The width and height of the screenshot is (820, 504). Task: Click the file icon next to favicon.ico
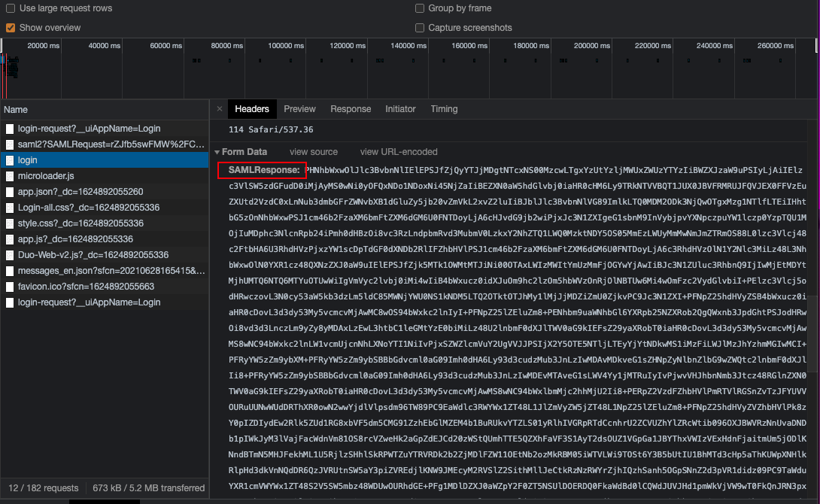point(10,287)
